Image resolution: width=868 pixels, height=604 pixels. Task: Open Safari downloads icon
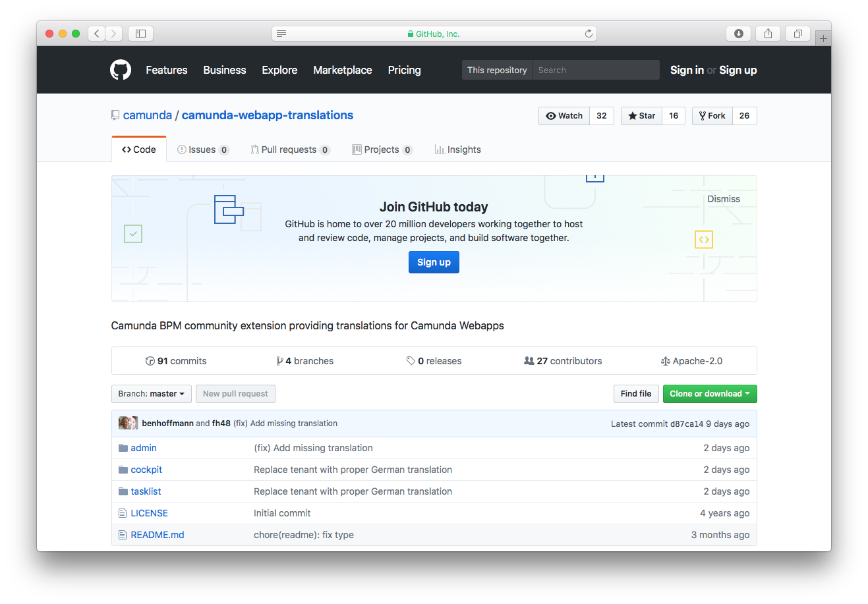(x=739, y=34)
